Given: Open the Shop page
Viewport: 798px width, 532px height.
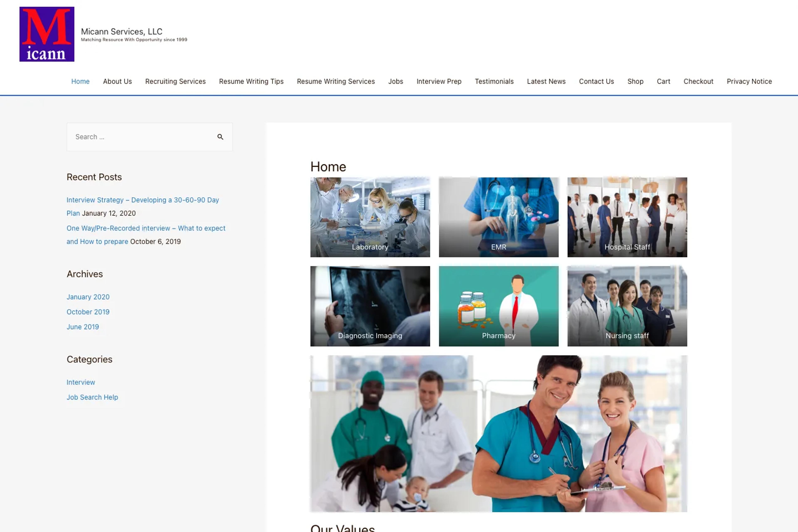Looking at the screenshot, I should pos(635,81).
